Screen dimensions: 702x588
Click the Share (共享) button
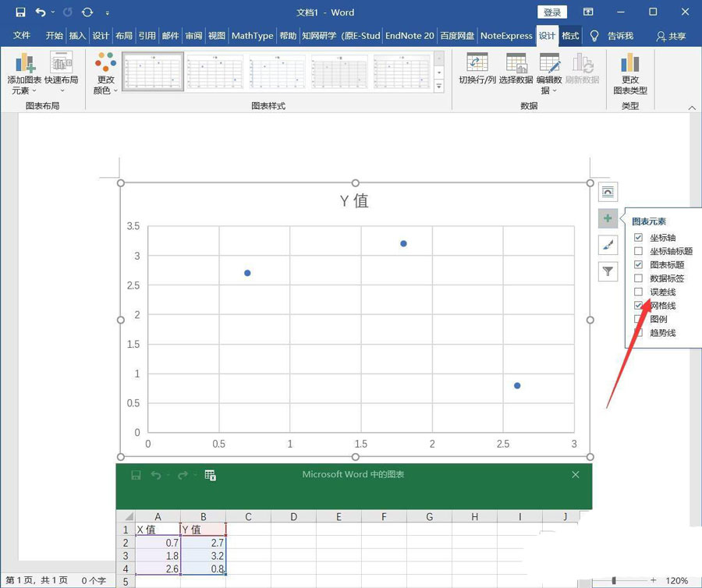point(671,36)
